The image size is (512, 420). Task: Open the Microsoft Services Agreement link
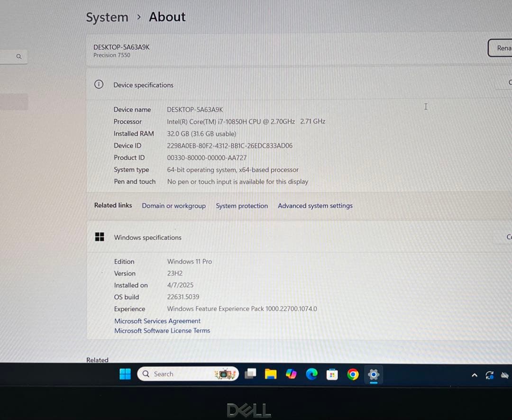[x=157, y=321]
